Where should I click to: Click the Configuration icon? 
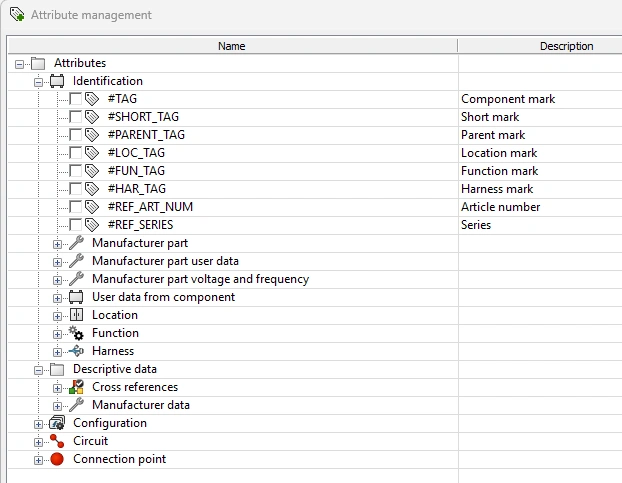[57, 423]
